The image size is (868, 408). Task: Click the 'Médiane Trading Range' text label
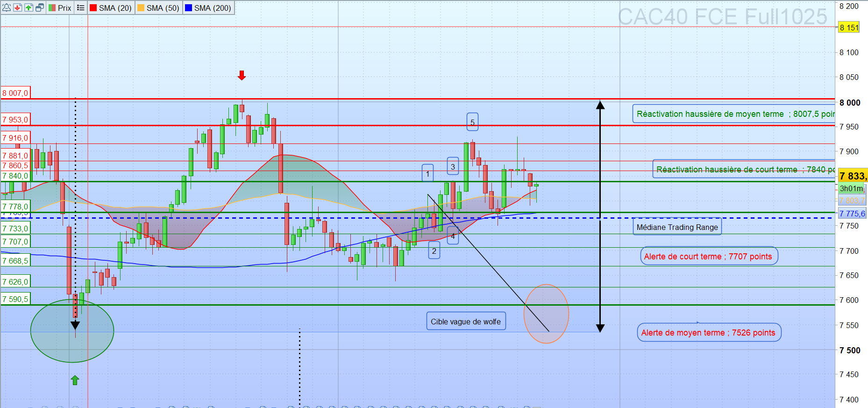(x=677, y=227)
